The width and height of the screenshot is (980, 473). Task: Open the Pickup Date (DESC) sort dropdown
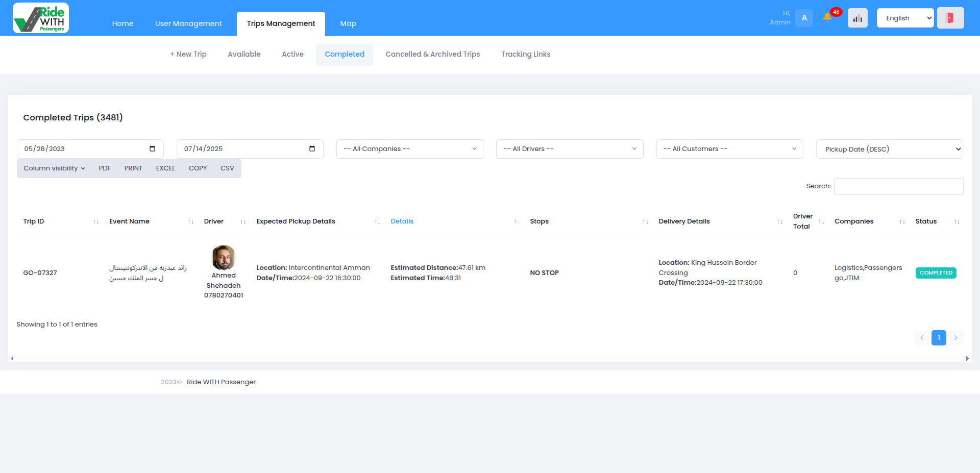[888, 148]
